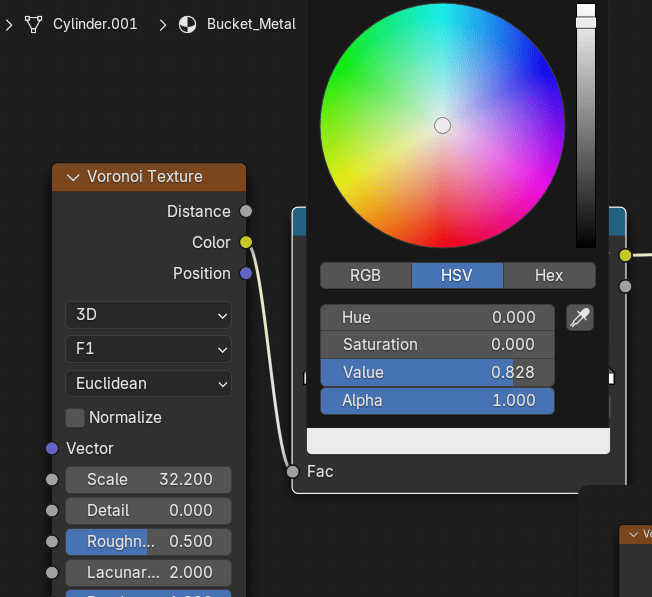Click the purple Position output socket

(x=246, y=273)
